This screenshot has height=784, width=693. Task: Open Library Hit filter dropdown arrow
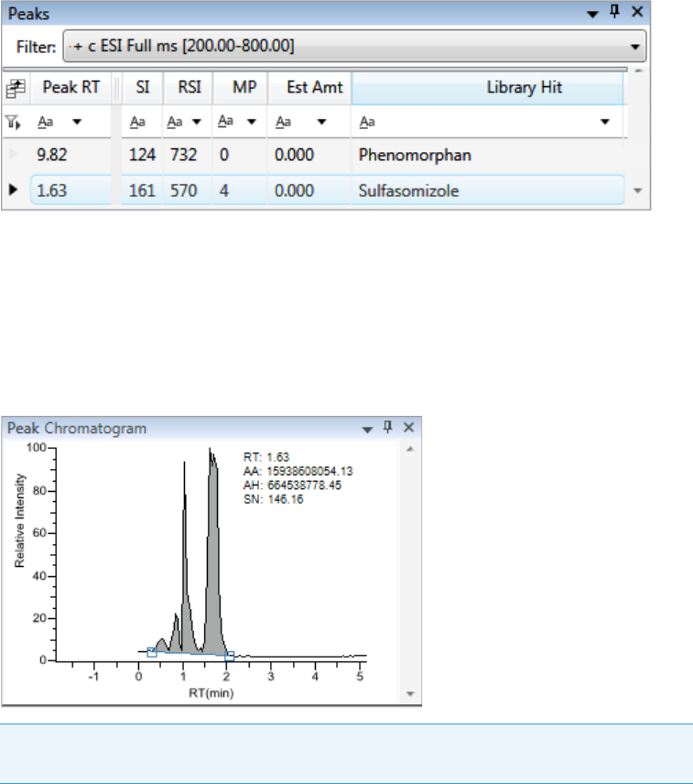(605, 122)
